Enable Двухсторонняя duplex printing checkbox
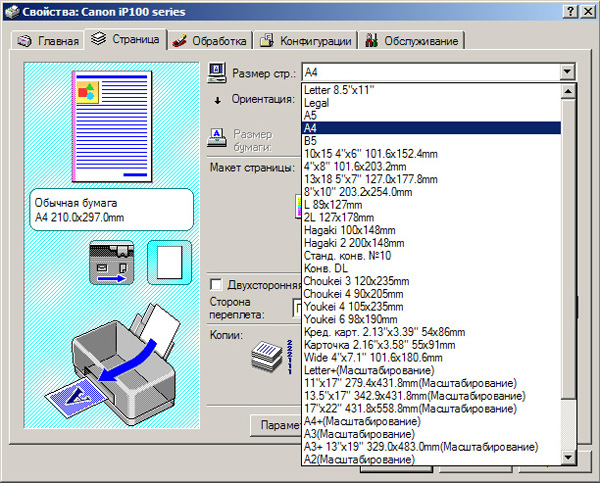 216,284
